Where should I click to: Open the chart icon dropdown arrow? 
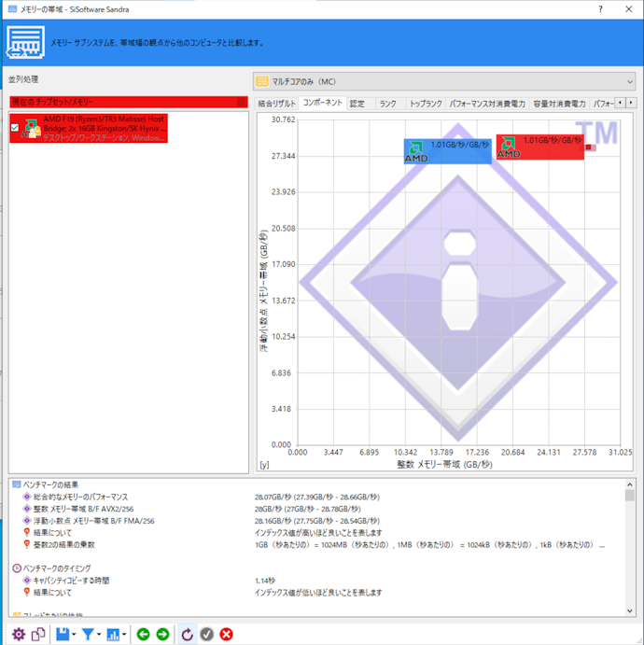tap(124, 635)
